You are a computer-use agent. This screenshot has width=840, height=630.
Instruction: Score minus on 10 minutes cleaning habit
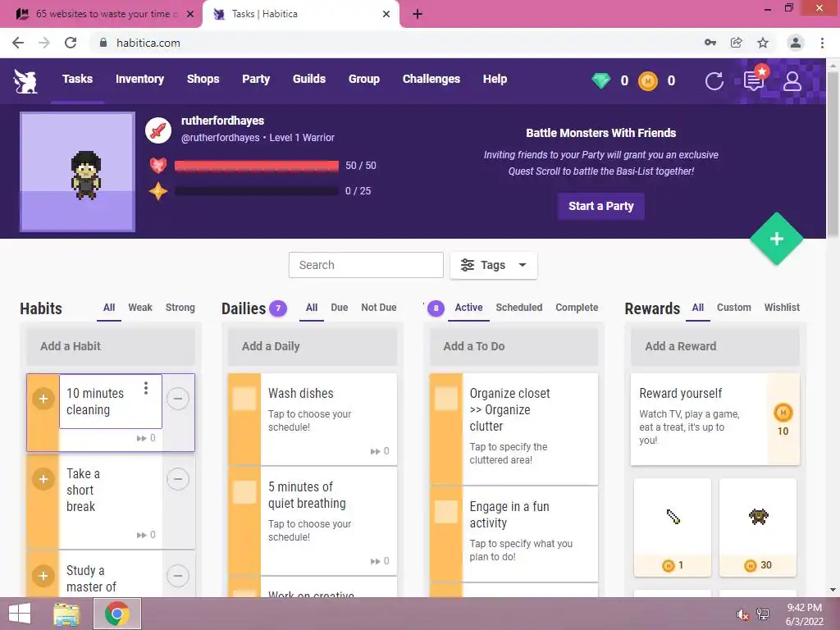click(178, 399)
